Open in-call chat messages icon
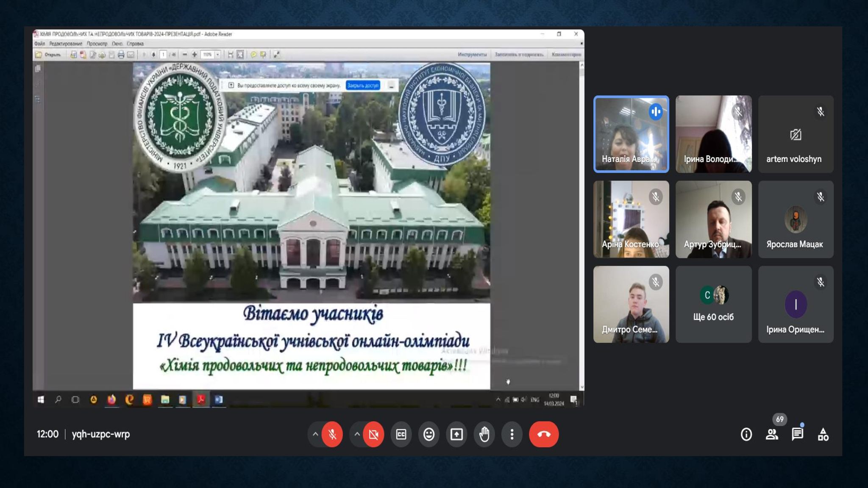 pos(798,434)
